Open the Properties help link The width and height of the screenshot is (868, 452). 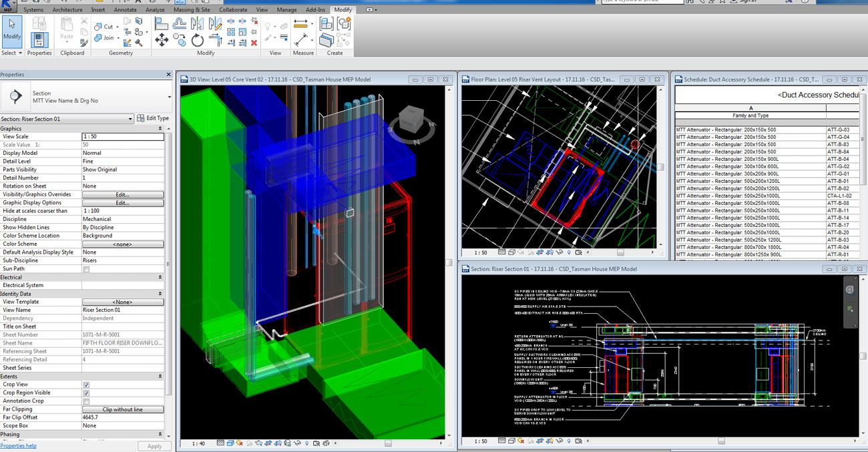(19, 446)
